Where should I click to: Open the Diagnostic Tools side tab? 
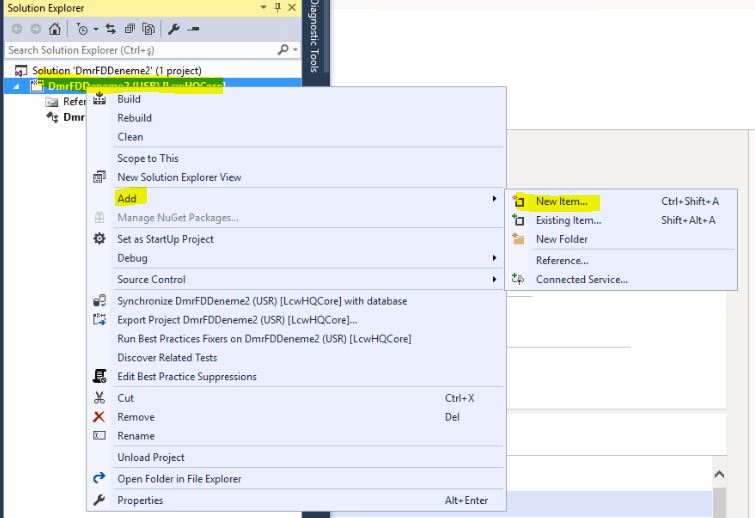314,36
